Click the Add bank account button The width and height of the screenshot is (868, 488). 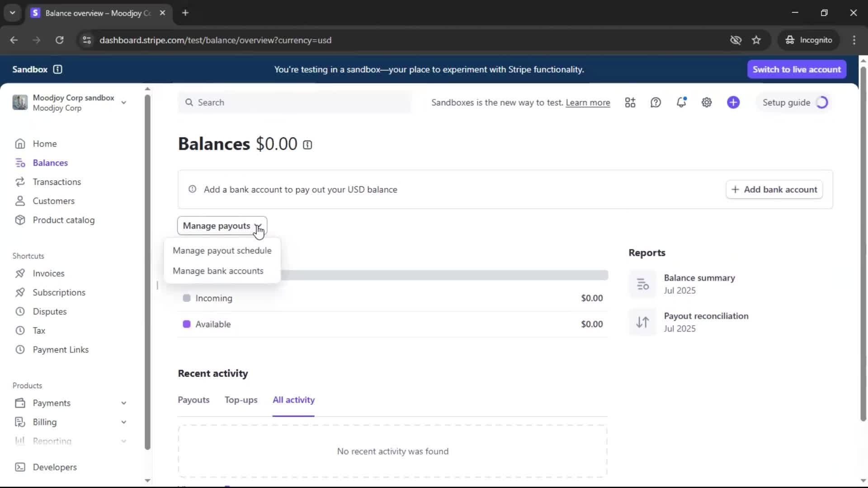tap(774, 189)
